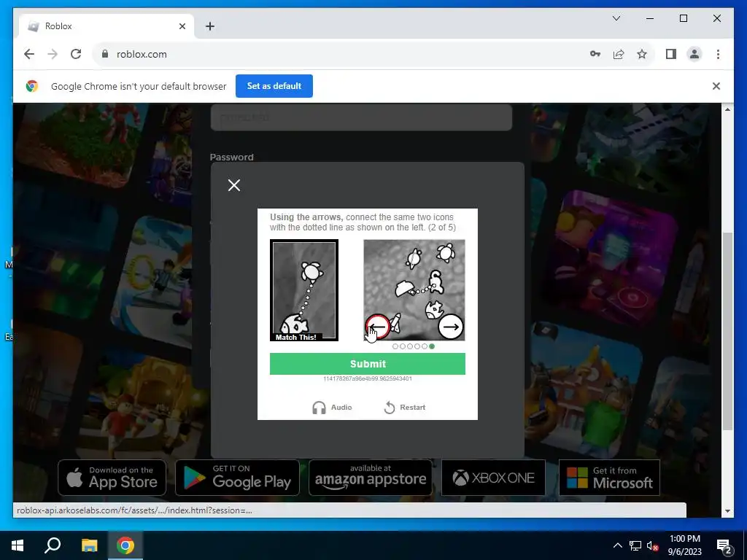Click the scrollbar up arrow
This screenshot has width=747, height=560.
727,109
